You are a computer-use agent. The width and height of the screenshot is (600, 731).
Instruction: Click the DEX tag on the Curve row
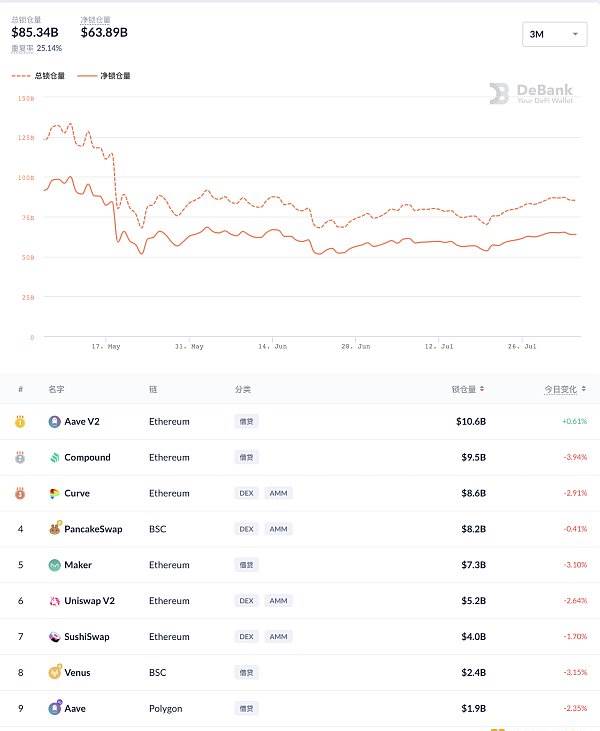(246, 493)
